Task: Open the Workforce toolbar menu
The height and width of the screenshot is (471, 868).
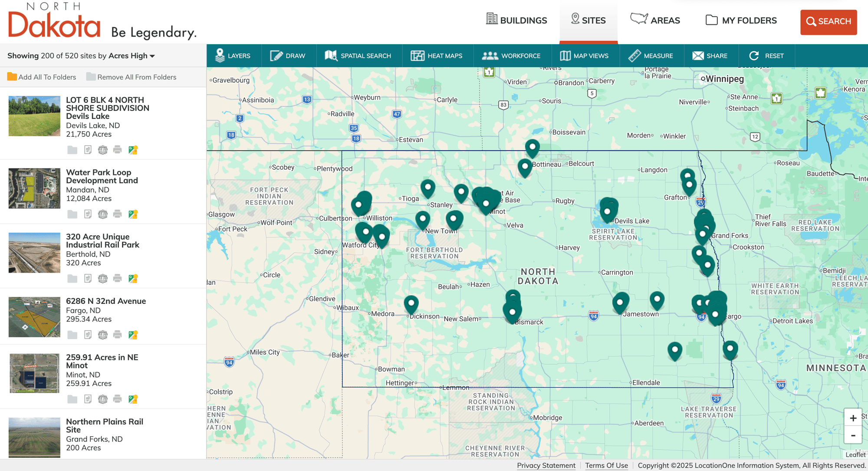Action: (x=512, y=56)
